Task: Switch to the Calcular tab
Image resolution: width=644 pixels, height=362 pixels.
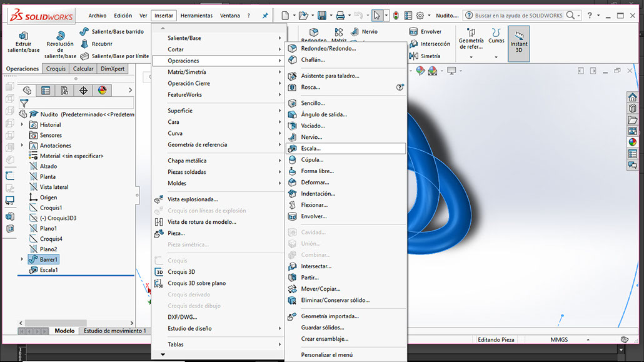Action: 83,69
